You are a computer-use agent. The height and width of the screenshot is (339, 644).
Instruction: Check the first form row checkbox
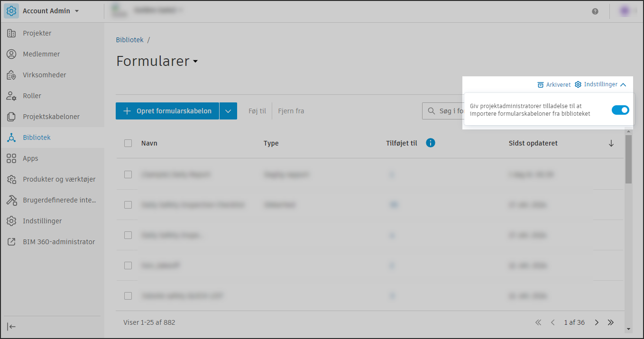[x=128, y=174]
